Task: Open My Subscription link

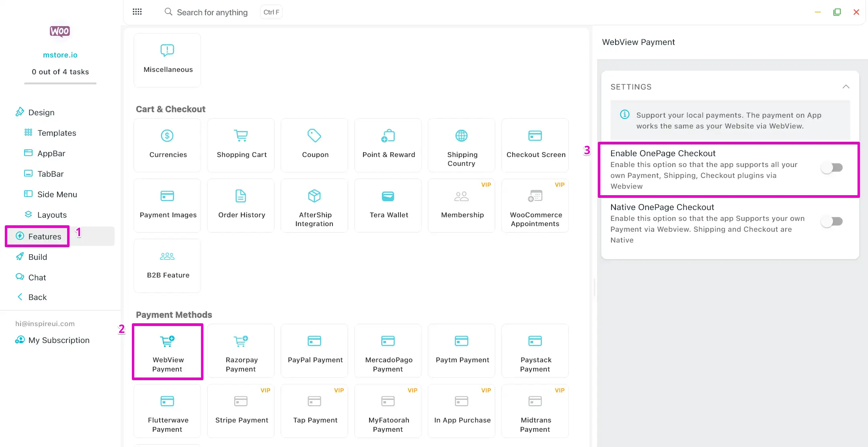Action: tap(59, 340)
